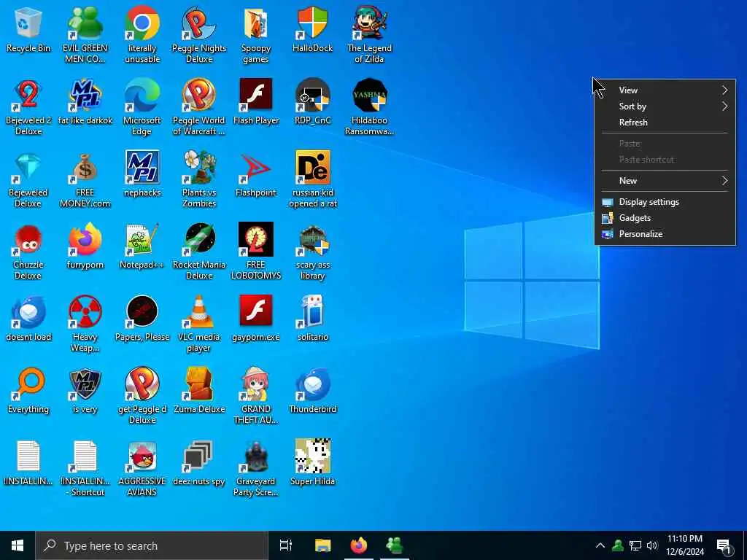This screenshot has width=747, height=560.
Task: Show hidden system tray icons
Action: 600,545
